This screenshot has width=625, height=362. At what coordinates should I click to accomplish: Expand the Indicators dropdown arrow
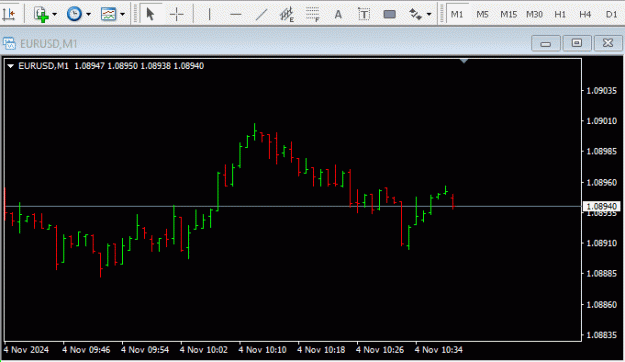coord(55,14)
